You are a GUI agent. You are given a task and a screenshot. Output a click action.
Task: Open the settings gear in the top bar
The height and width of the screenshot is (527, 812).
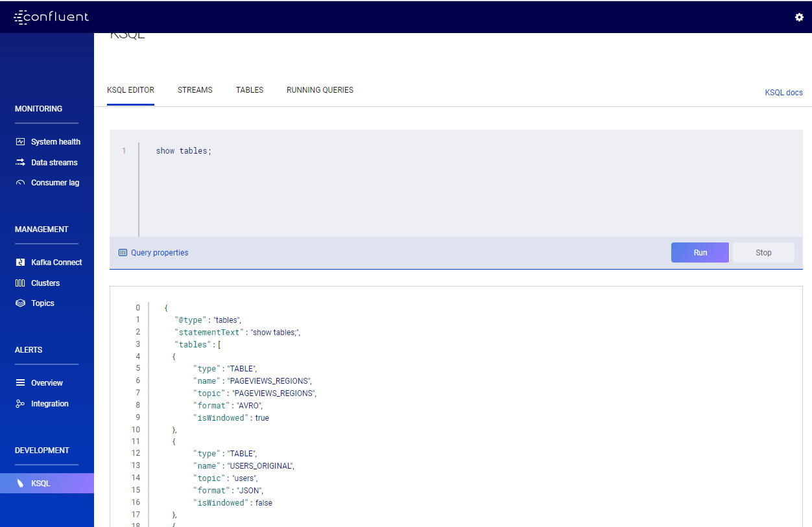pyautogui.click(x=799, y=18)
